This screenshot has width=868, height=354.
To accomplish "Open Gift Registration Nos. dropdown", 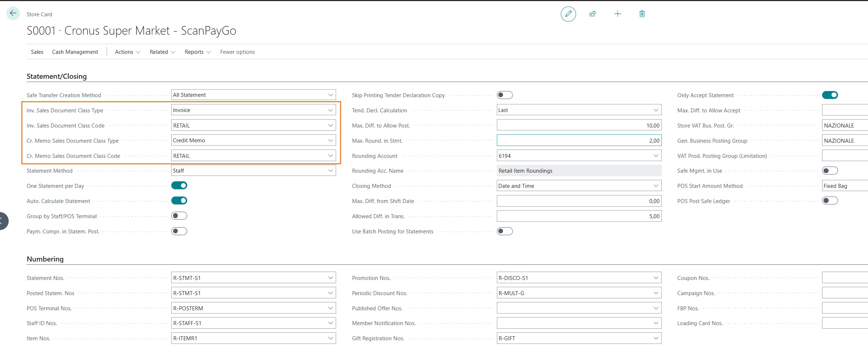I will click(x=656, y=338).
